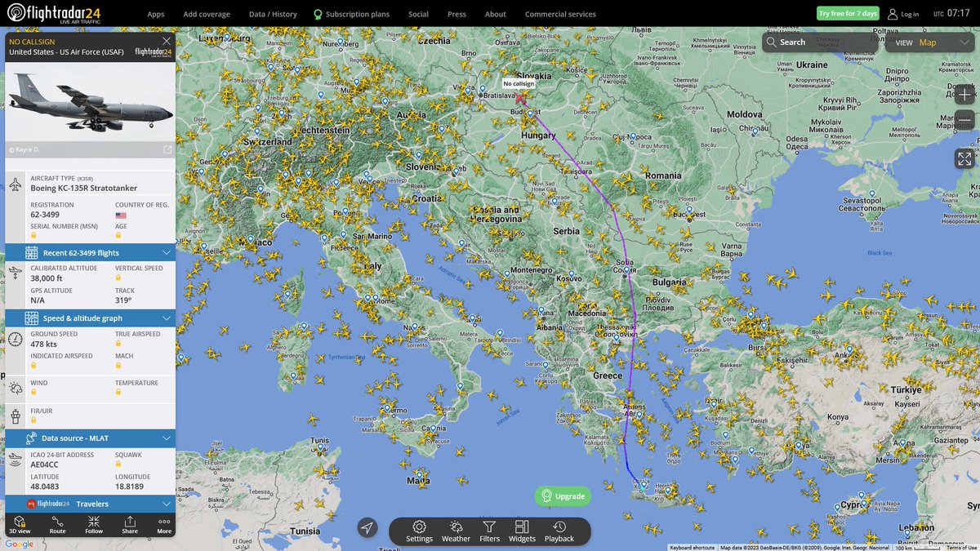This screenshot has height=551, width=980.
Task: Open the Social menu
Action: 418,14
